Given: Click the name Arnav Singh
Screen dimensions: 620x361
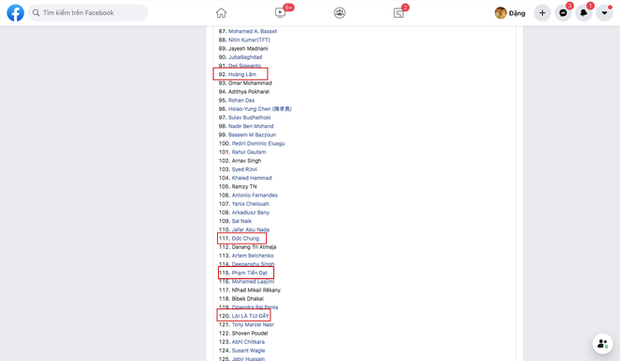Looking at the screenshot, I should (x=246, y=161).
